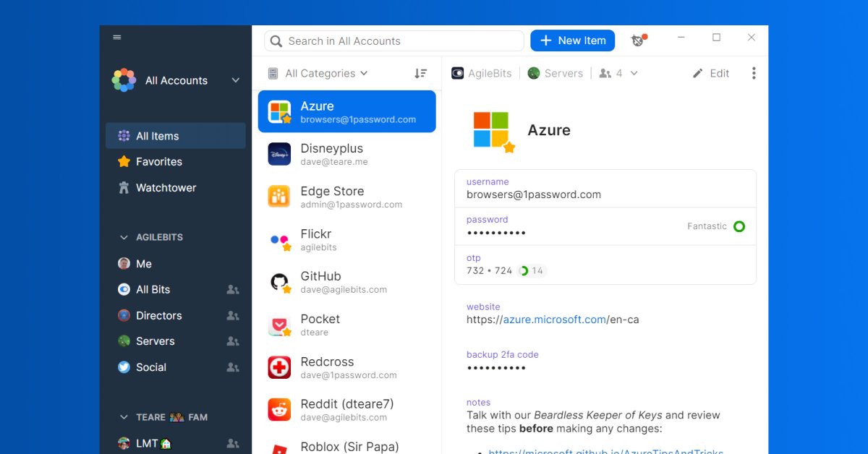This screenshot has height=454, width=868.
Task: Click the OTP countdown timer indicator
Action: pyautogui.click(x=532, y=271)
